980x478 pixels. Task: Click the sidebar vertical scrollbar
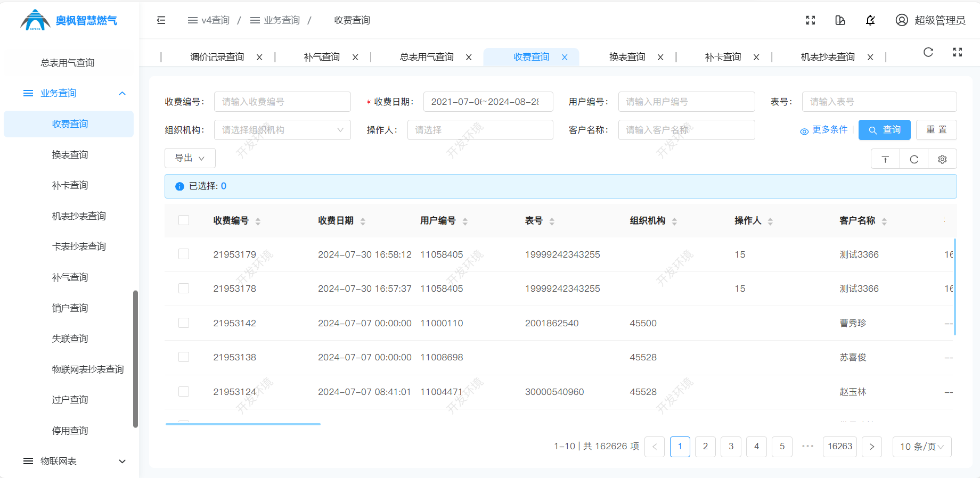click(135, 359)
